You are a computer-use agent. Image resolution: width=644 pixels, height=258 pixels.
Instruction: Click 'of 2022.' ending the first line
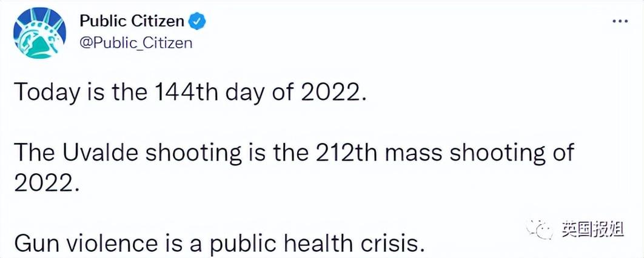[x=332, y=93]
